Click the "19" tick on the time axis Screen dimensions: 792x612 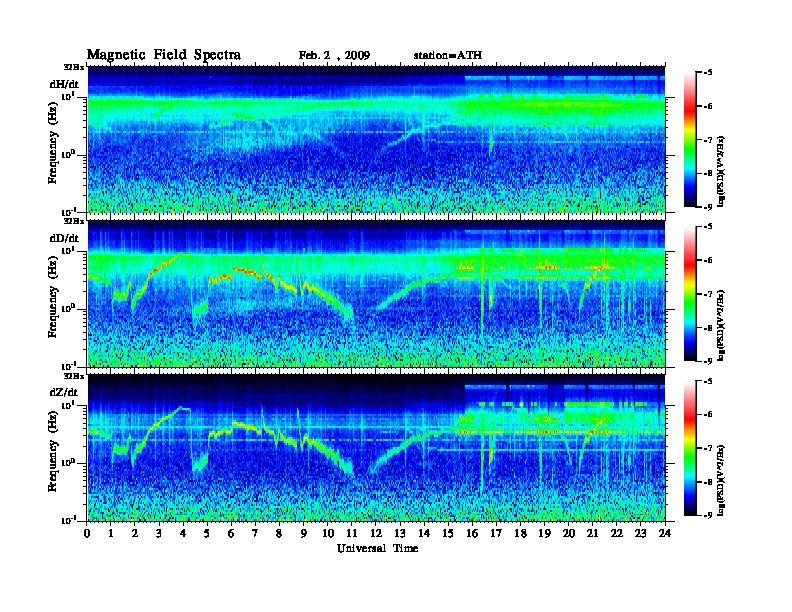pyautogui.click(x=544, y=533)
